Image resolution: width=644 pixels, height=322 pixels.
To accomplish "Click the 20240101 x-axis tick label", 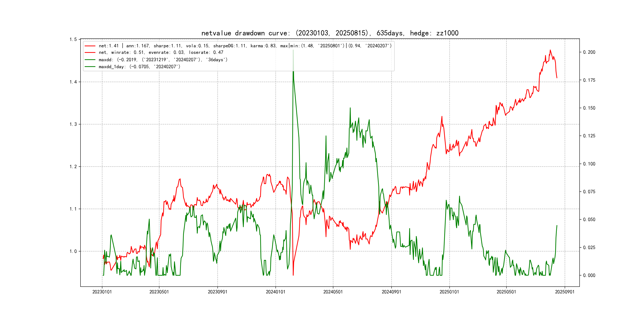I will pos(275,292).
